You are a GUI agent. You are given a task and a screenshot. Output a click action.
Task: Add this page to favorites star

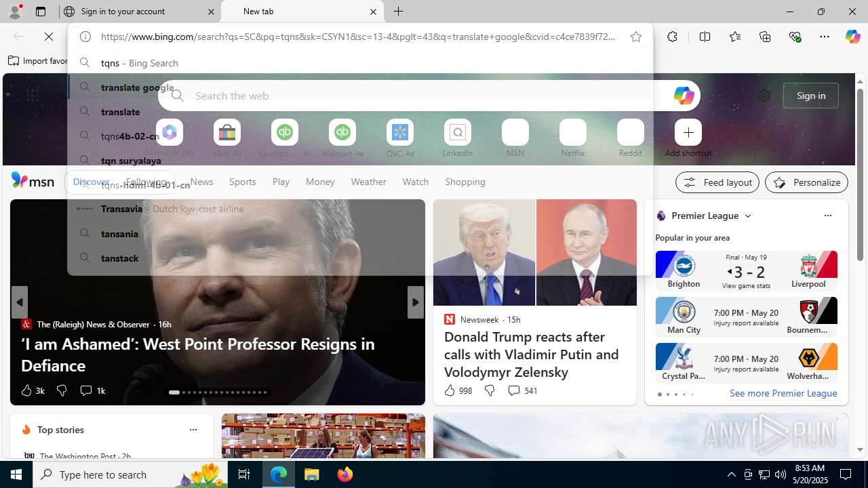[636, 37]
